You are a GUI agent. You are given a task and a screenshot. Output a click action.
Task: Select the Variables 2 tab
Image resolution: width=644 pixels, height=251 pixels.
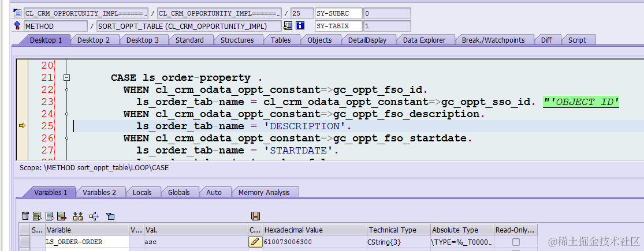coord(99,192)
